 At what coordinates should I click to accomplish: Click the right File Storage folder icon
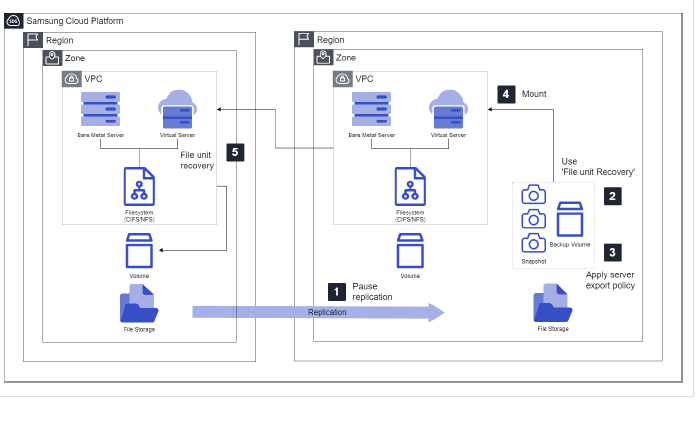(x=553, y=303)
